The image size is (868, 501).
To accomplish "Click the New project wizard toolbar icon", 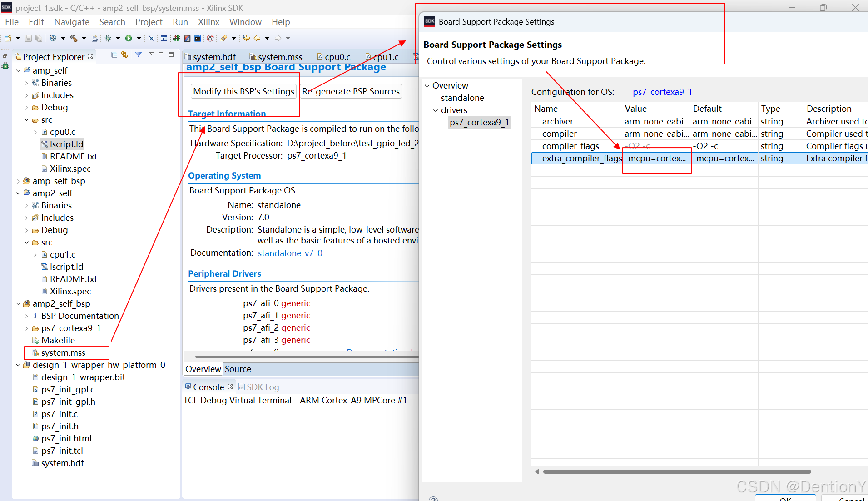I will coord(8,38).
